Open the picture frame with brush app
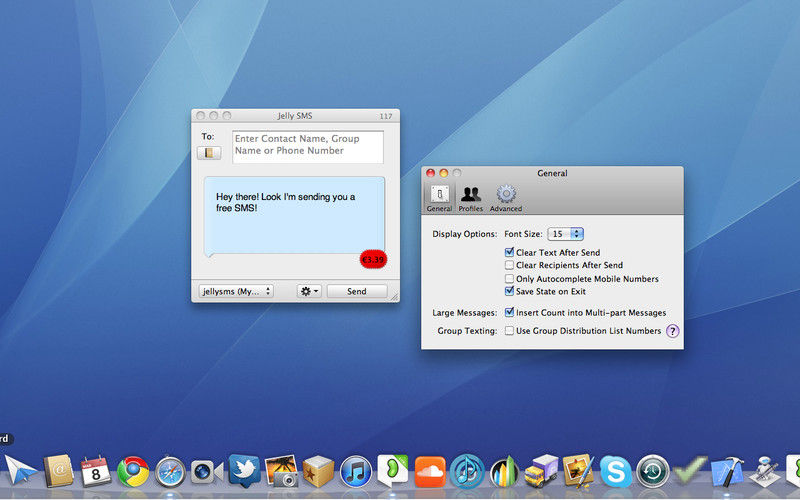This screenshot has height=500, width=800. (x=579, y=470)
